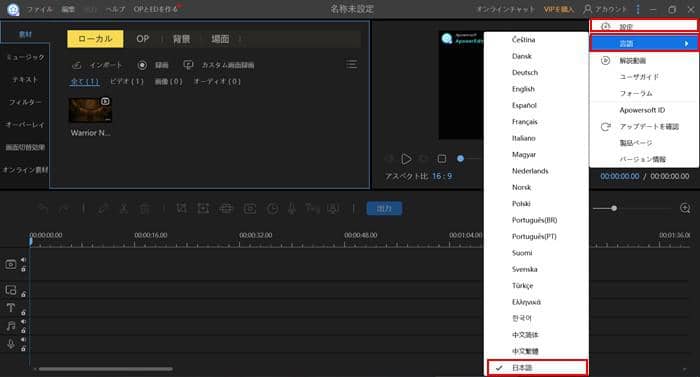Click the redo arrow in the timeline toolbar
This screenshot has height=377, width=700.
pos(64,208)
